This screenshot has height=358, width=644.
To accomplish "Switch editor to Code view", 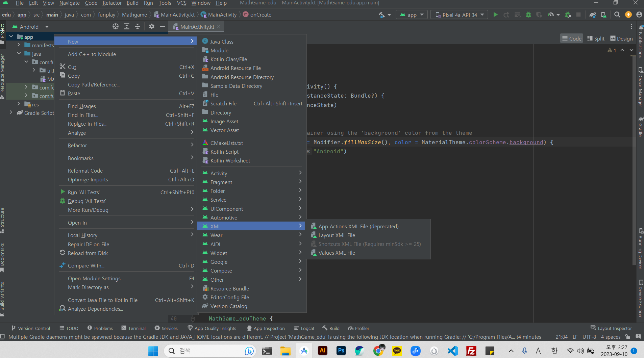I will click(572, 39).
